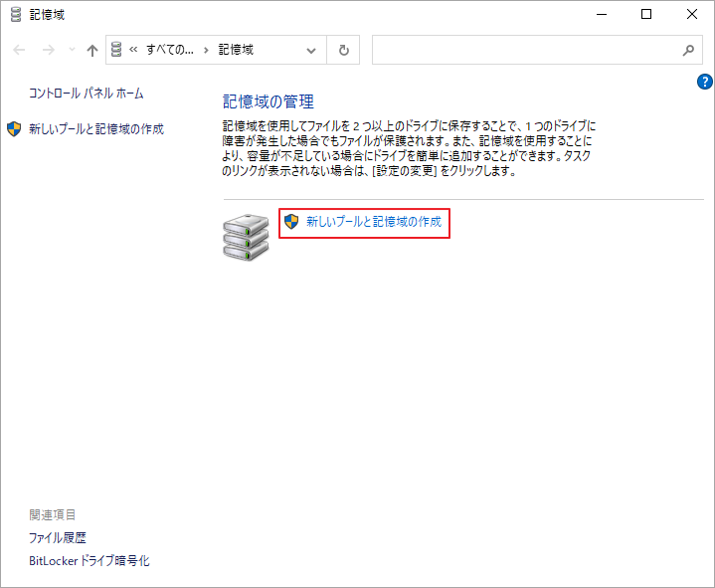Click into the search box
This screenshot has height=588, width=715.
(522, 50)
